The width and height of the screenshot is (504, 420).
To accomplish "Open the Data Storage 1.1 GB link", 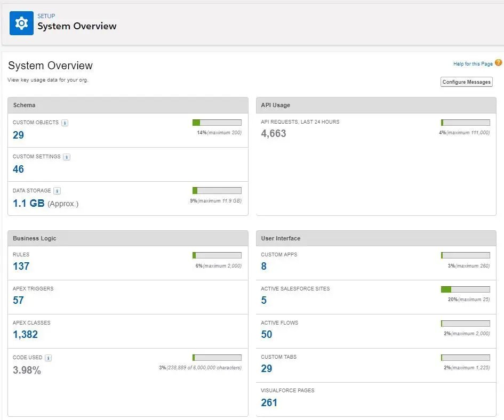I will [x=29, y=203].
